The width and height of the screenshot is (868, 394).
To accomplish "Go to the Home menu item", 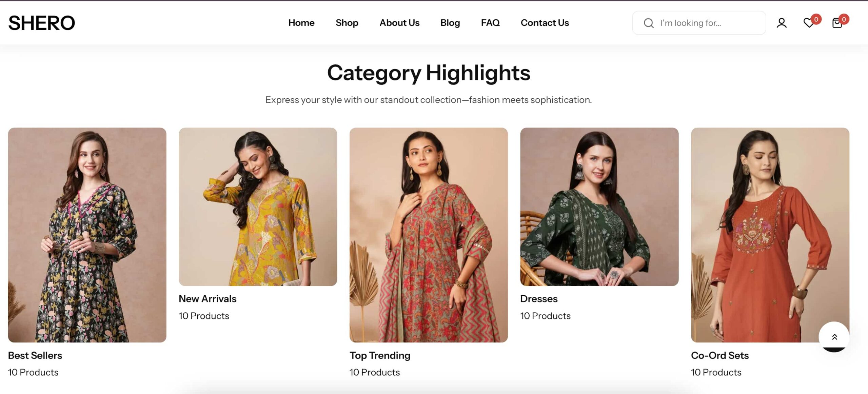I will tap(301, 23).
